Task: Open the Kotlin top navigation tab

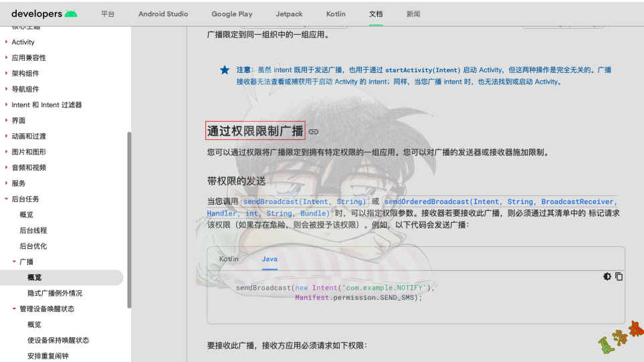Action: [x=336, y=14]
